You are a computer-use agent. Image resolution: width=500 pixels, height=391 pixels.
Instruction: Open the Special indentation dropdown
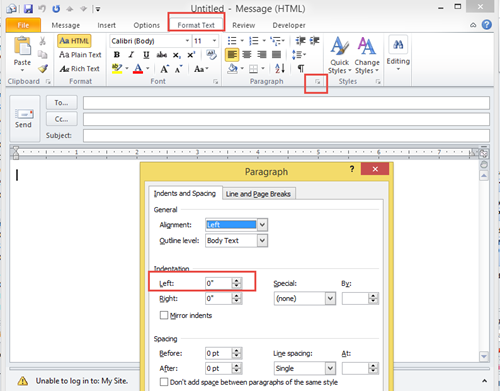pyautogui.click(x=330, y=298)
